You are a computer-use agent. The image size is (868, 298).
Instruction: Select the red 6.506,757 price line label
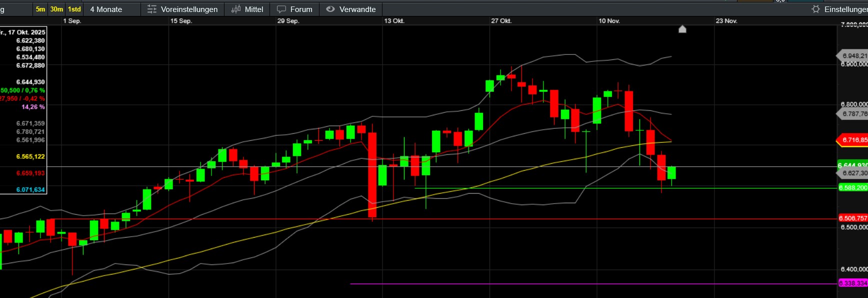[853, 218]
